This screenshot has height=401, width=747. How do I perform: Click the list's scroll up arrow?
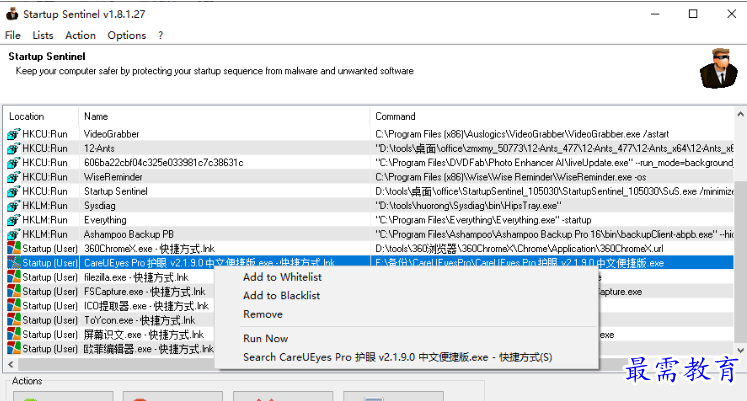(x=740, y=114)
